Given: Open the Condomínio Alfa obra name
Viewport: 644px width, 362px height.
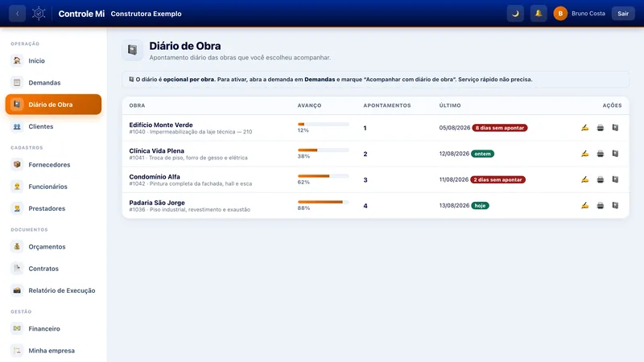Looking at the screenshot, I should pos(155,176).
